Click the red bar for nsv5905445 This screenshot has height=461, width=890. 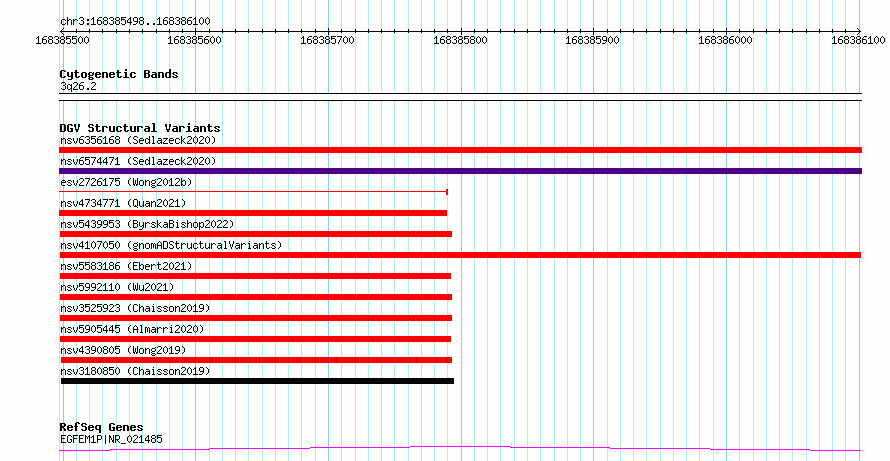pos(255,339)
